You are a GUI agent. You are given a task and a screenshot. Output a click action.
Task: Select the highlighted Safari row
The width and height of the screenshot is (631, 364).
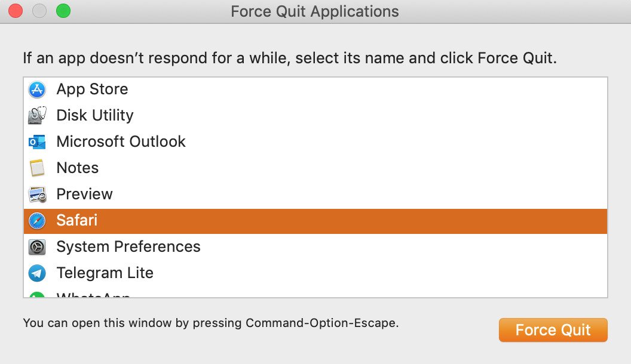315,221
